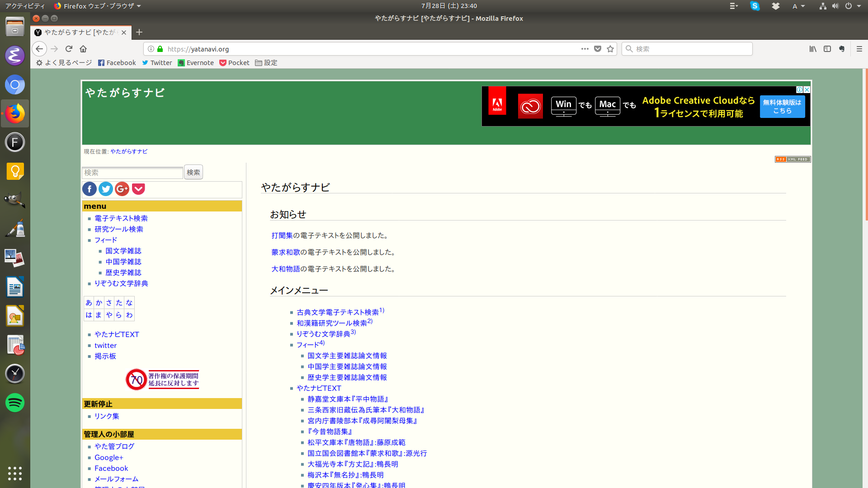Share page via Twitter bird circle icon
The width and height of the screenshot is (868, 488).
click(x=106, y=189)
